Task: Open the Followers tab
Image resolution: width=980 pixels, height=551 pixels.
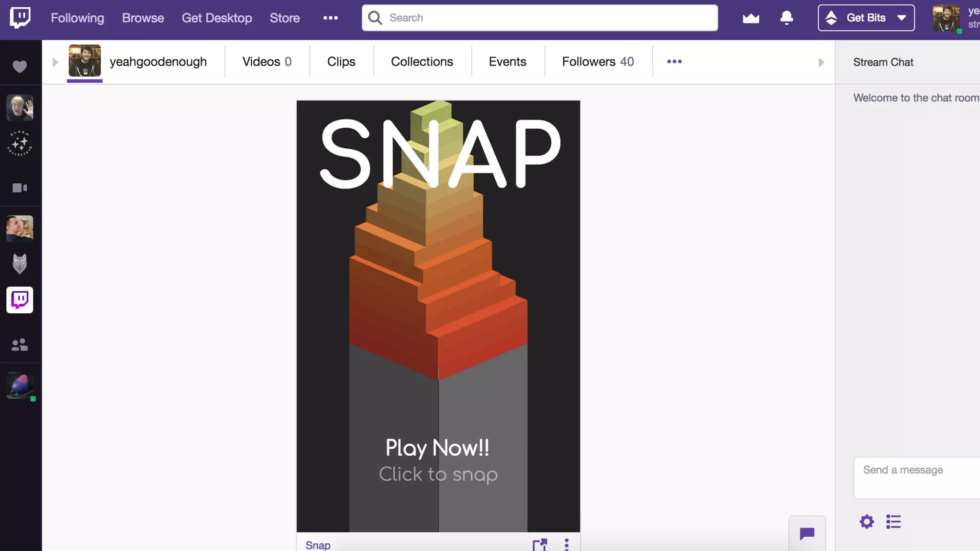Action: click(x=598, y=62)
